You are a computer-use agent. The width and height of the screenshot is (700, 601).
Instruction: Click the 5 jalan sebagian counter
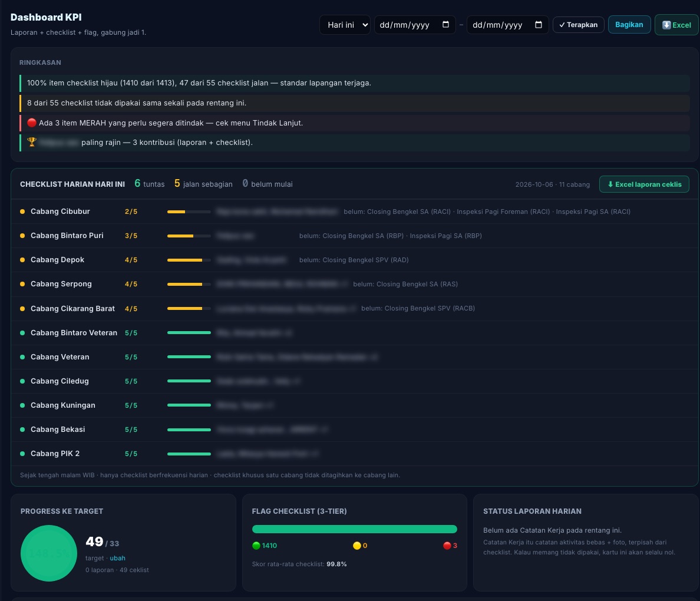point(203,183)
